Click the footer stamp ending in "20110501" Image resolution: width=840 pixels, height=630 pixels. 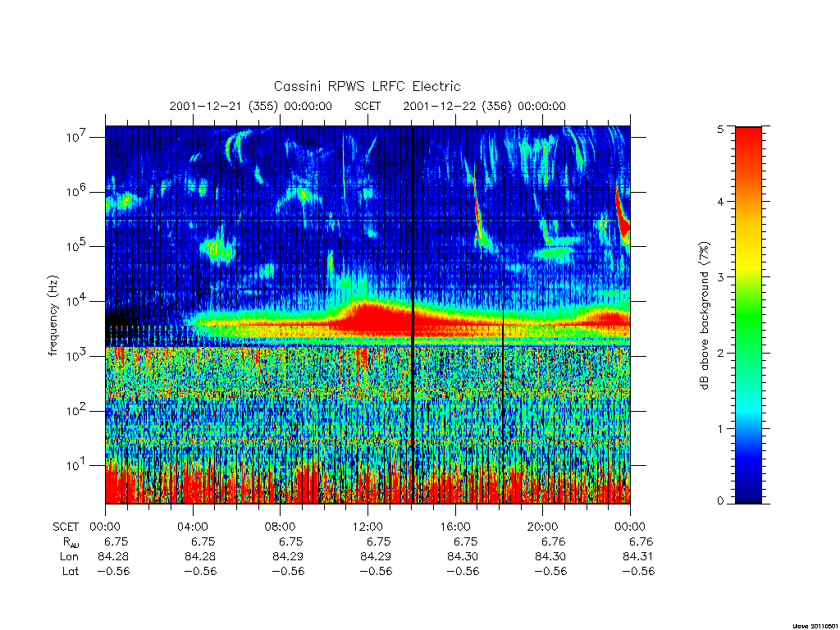coord(815,626)
